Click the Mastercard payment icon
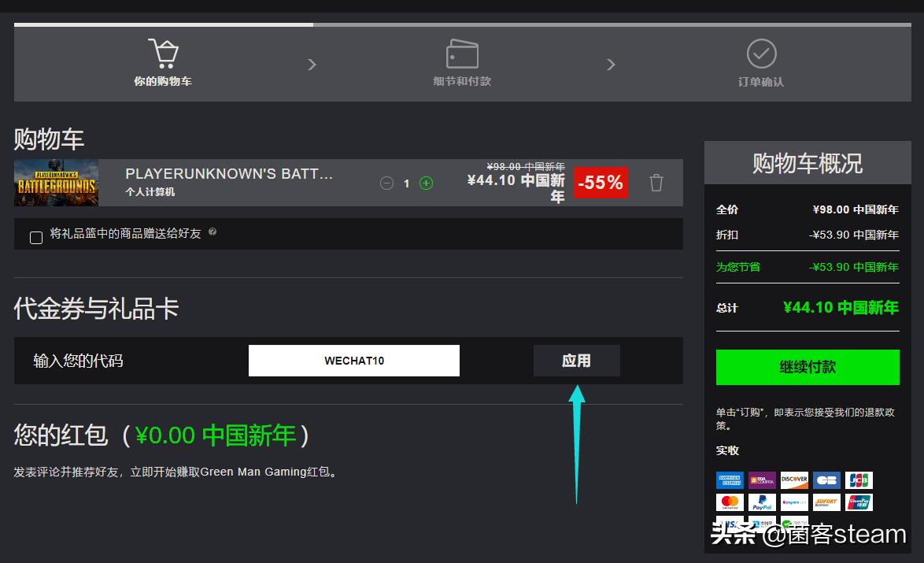The image size is (924, 563). pos(730,502)
